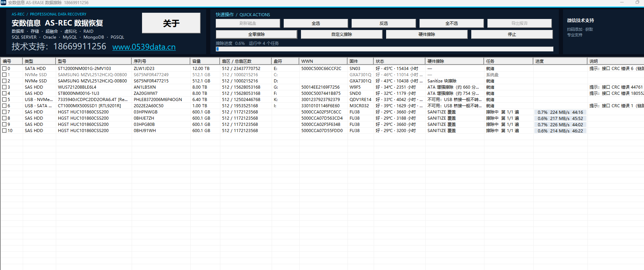The image size is (644, 270).
Task: Click the 硬件擦除 column header
Action: click(454, 61)
